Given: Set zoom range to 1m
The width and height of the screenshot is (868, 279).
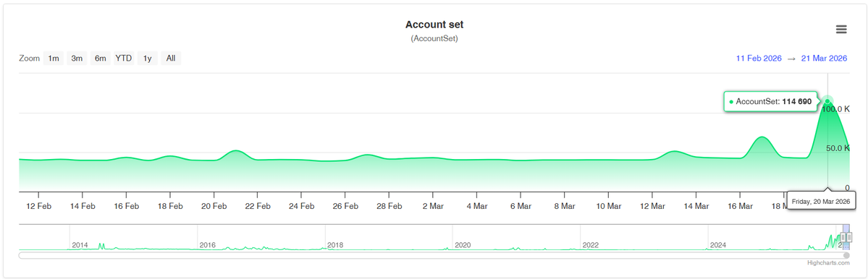Looking at the screenshot, I should pyautogui.click(x=53, y=58).
